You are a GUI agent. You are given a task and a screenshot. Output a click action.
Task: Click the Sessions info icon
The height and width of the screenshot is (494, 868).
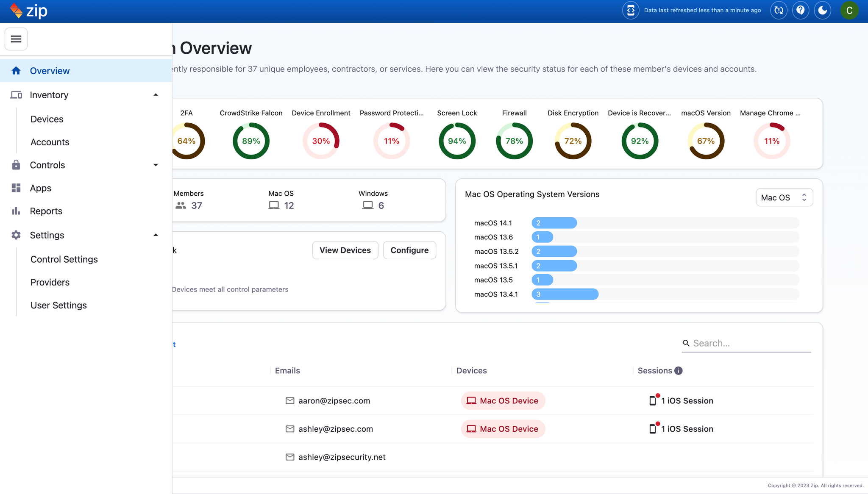click(679, 371)
